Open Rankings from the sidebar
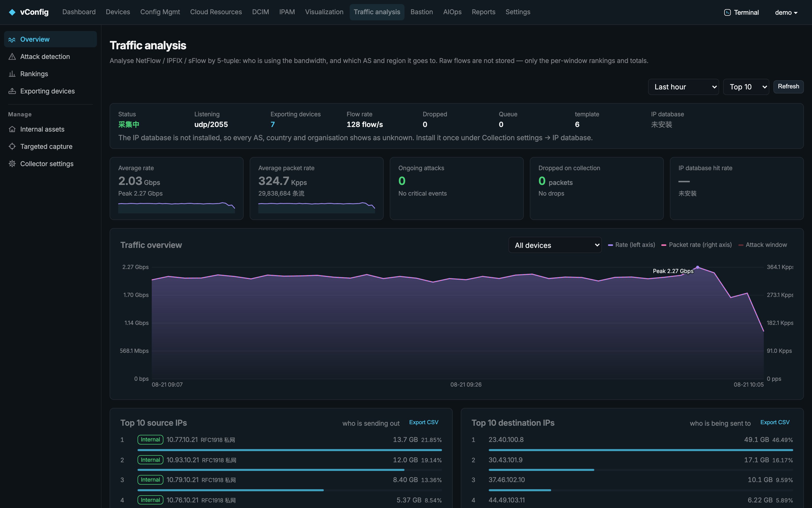The height and width of the screenshot is (508, 812). click(50, 74)
